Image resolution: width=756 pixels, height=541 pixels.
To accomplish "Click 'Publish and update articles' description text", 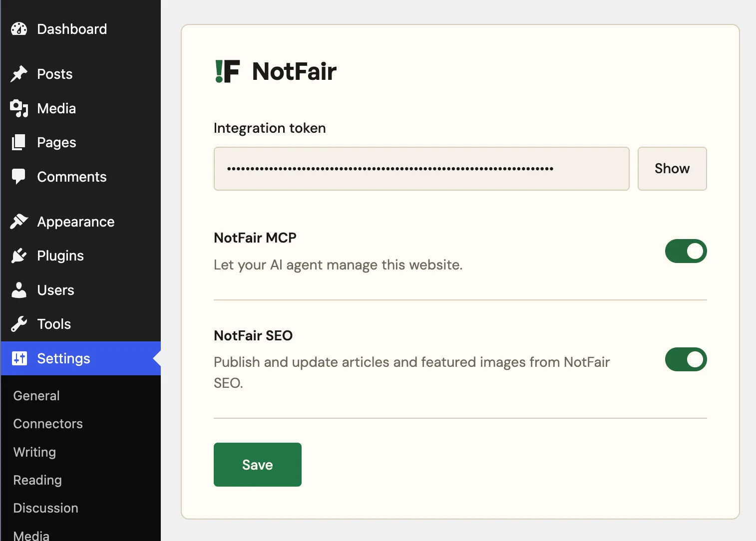I will point(412,372).
